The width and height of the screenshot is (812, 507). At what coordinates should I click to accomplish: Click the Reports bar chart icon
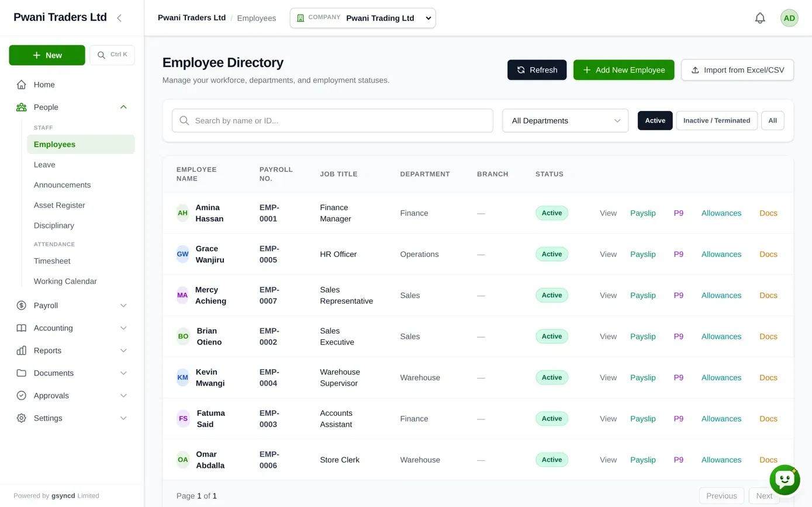point(22,350)
